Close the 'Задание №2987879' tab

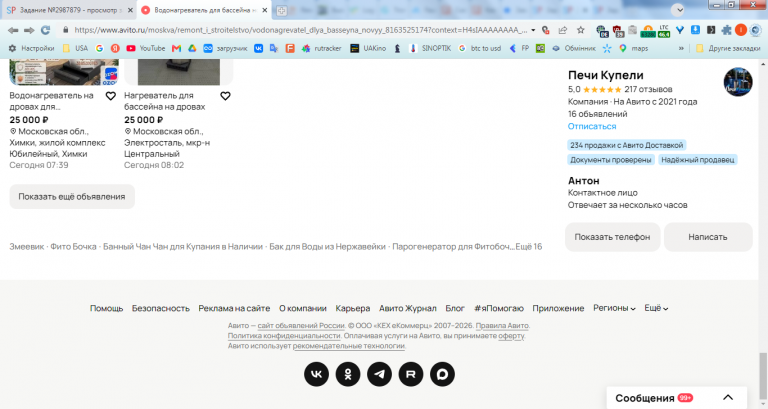click(130, 10)
